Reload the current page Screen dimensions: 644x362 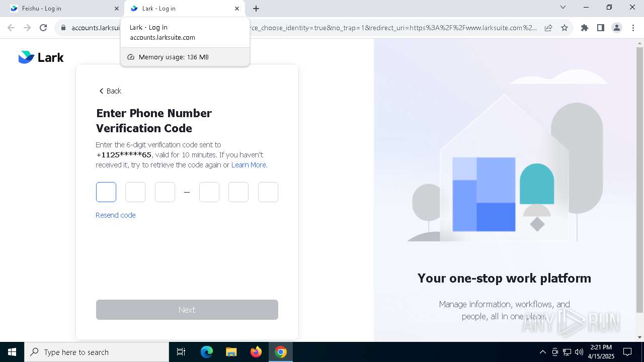click(43, 28)
